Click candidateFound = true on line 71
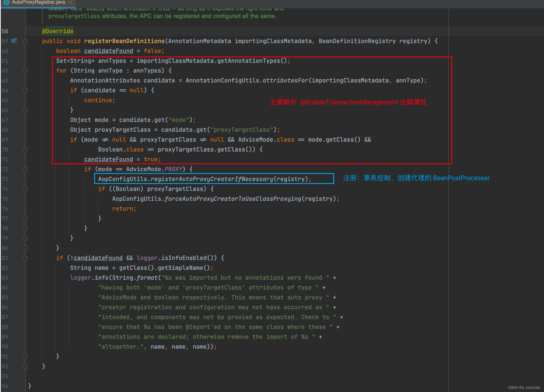The image size is (544, 392). pyautogui.click(x=122, y=159)
